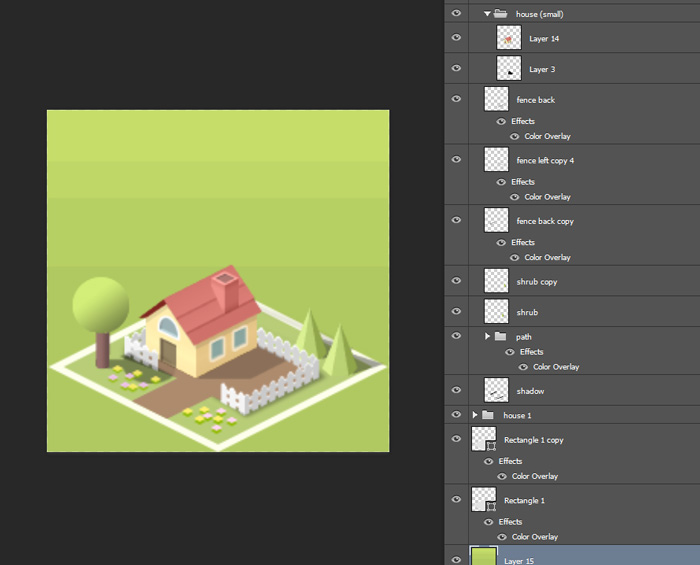Click the Rectangle 1 copy layer name
Viewport: 700px width, 565px height.
[534, 440]
